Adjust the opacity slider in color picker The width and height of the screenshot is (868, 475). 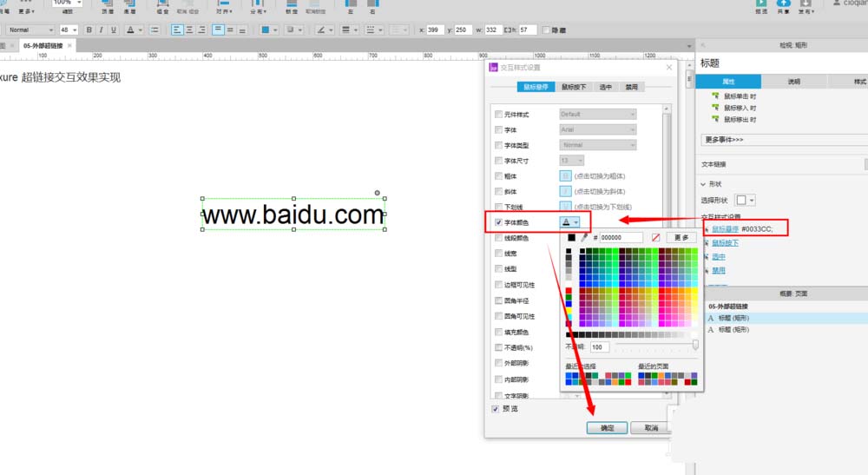[695, 345]
